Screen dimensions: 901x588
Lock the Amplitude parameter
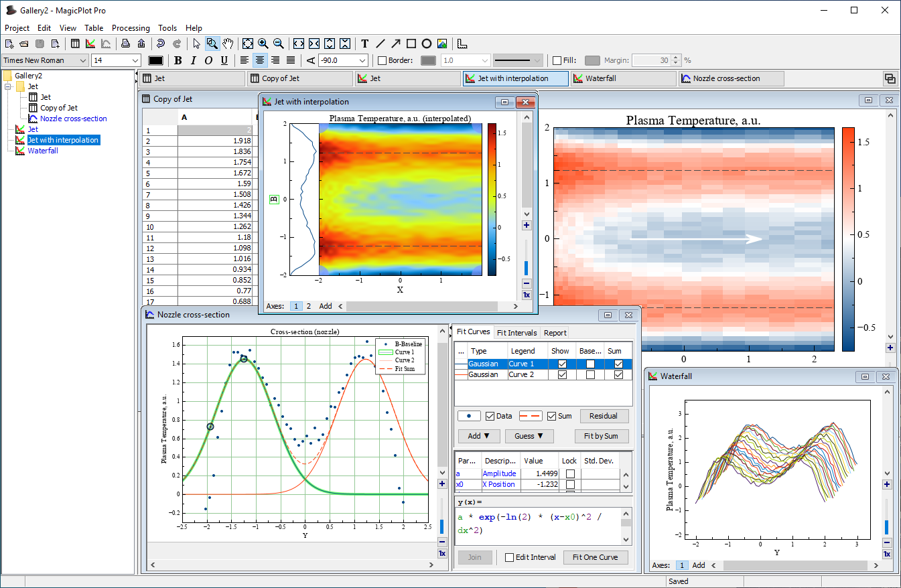pos(570,473)
